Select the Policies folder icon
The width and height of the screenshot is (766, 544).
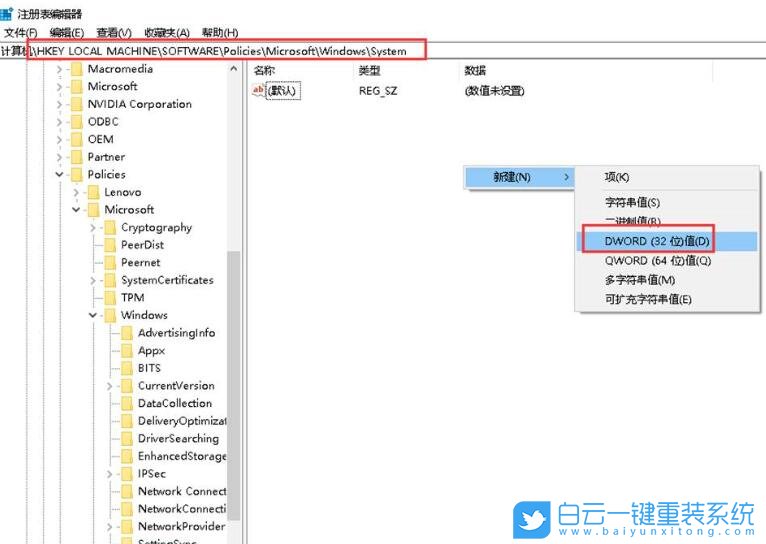(77, 174)
